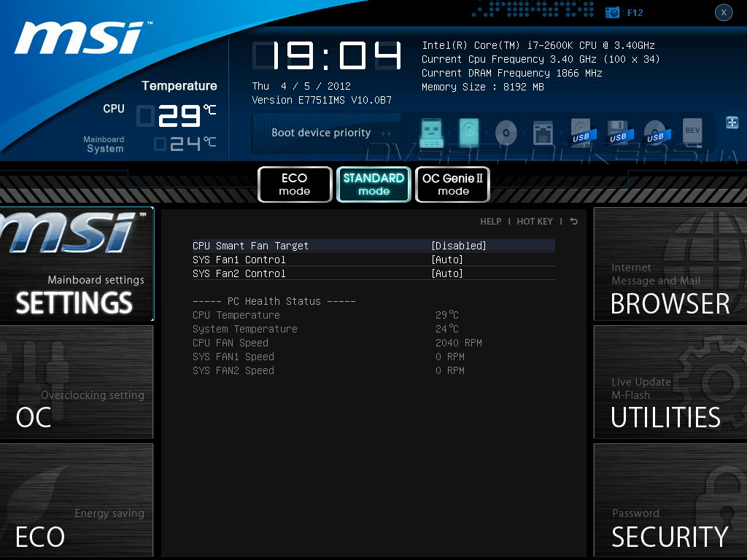Click the System Temperature row
This screenshot has width=747, height=560.
(326, 329)
